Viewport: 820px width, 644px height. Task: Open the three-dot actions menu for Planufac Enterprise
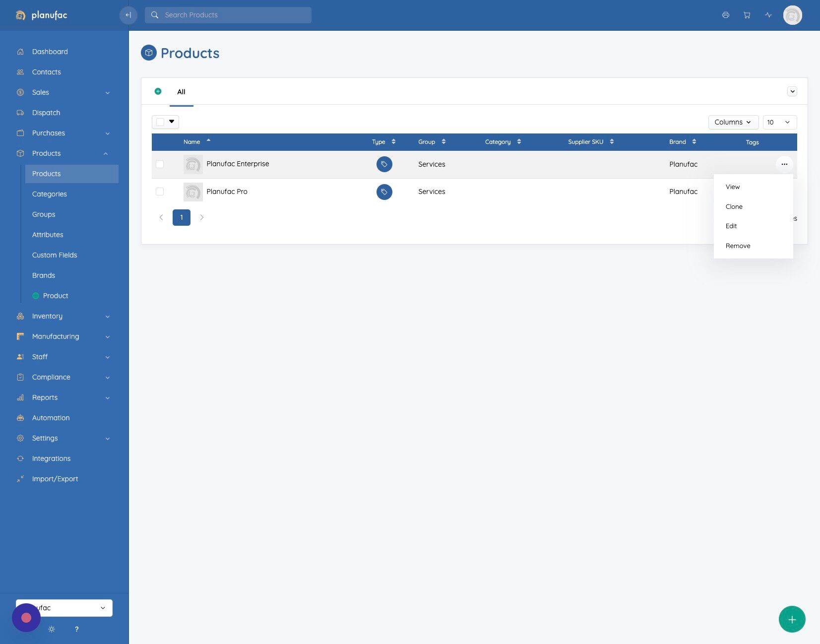(x=784, y=164)
